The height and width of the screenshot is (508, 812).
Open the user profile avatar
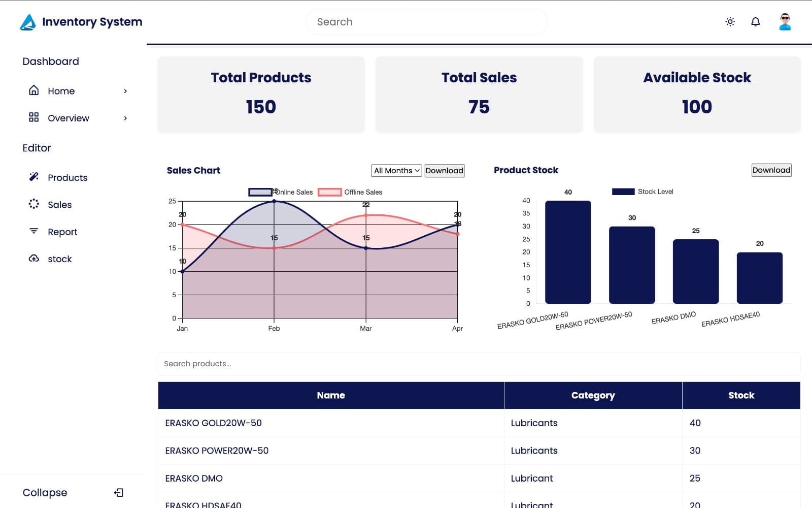click(x=785, y=22)
